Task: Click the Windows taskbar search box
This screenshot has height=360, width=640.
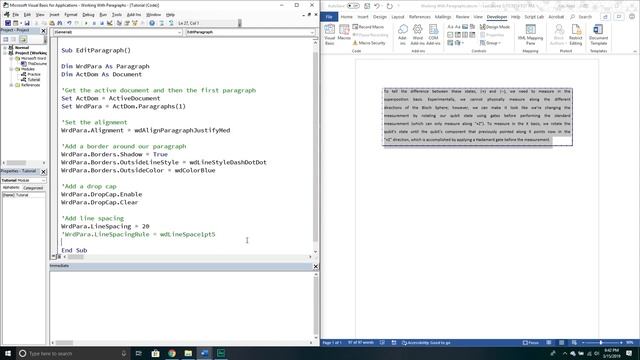Action: (73, 353)
